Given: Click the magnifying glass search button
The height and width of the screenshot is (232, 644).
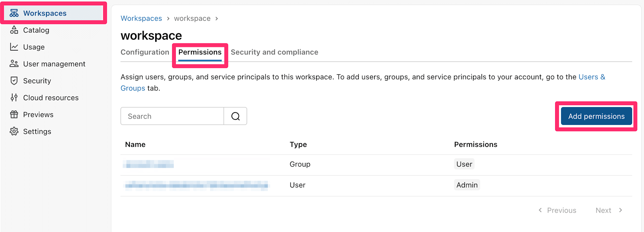Looking at the screenshot, I should coord(235,116).
